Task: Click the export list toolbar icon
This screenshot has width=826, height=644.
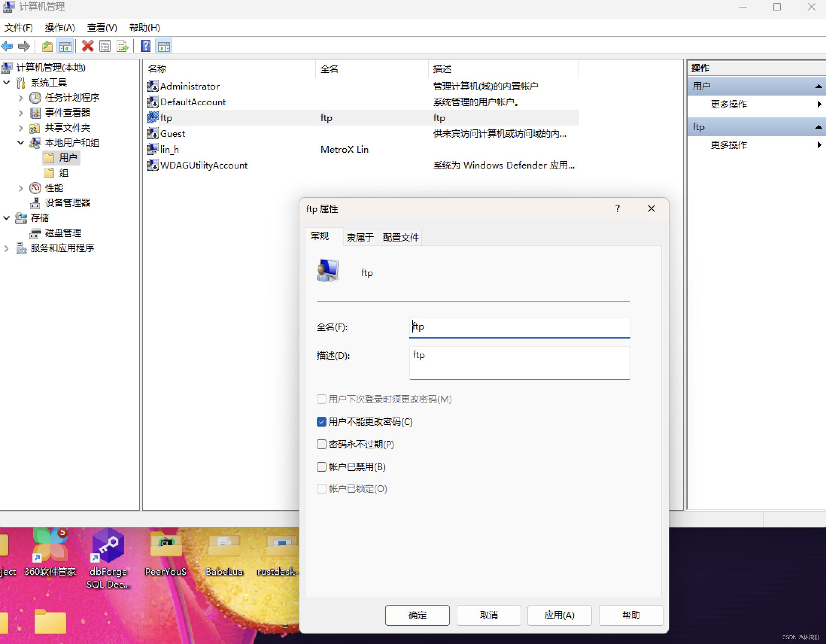Action: (122, 46)
